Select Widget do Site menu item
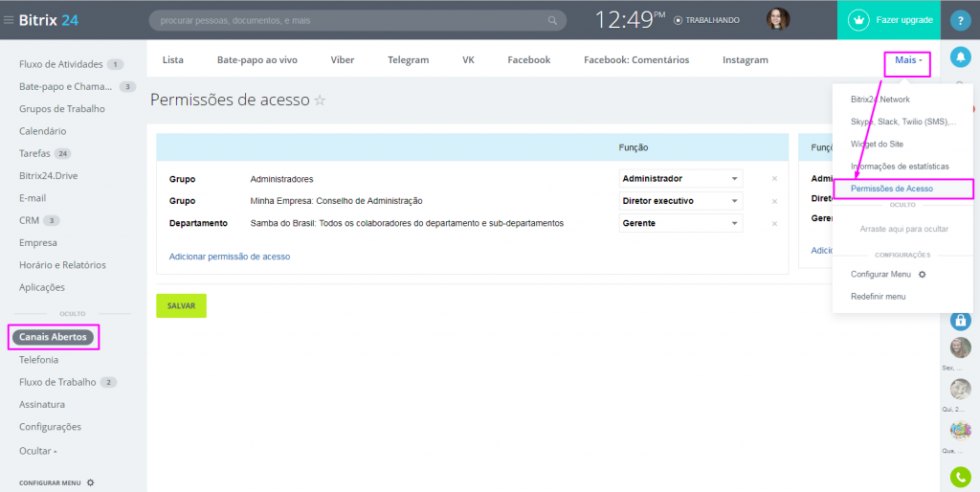Viewport: 980px width, 492px height. [877, 145]
